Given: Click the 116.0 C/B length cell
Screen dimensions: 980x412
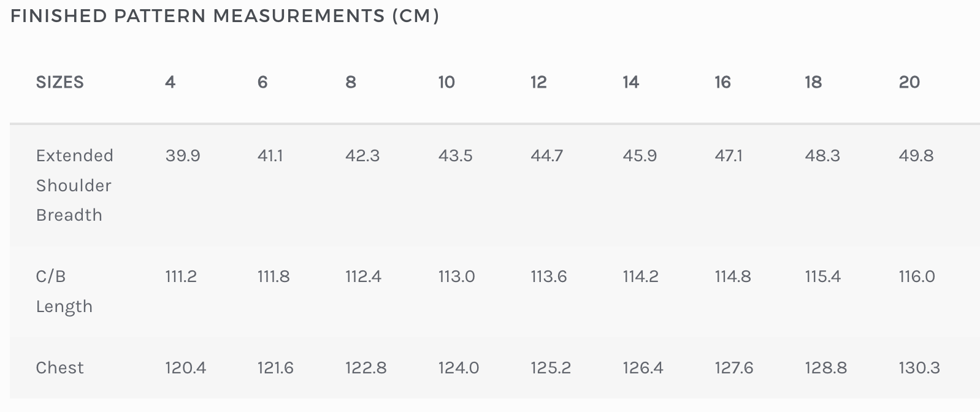Looking at the screenshot, I should (917, 277).
